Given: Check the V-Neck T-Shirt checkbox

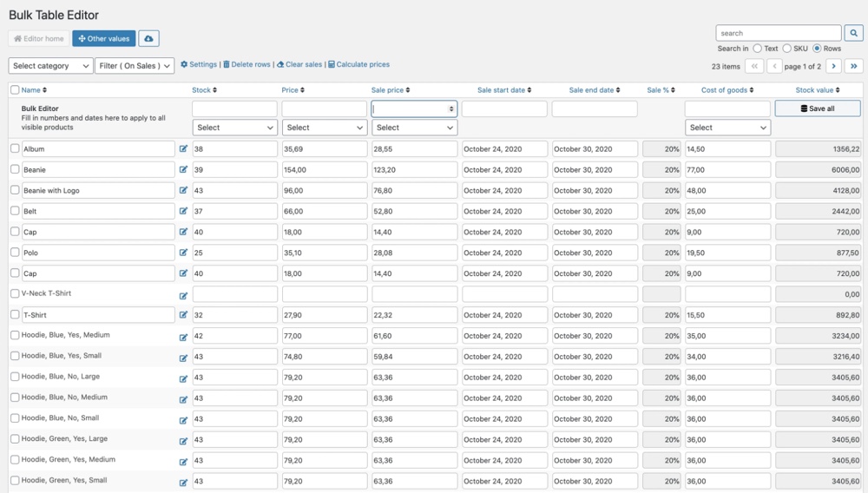Looking at the screenshot, I should click(x=15, y=293).
